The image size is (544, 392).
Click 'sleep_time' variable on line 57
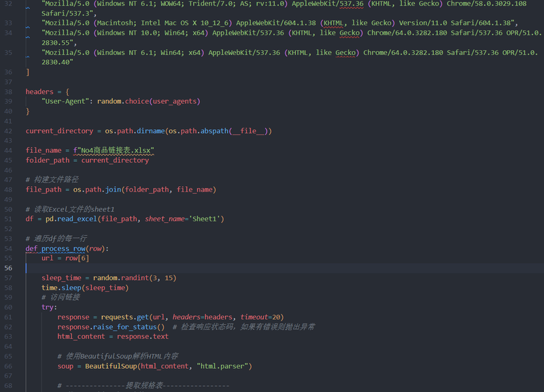coord(61,278)
